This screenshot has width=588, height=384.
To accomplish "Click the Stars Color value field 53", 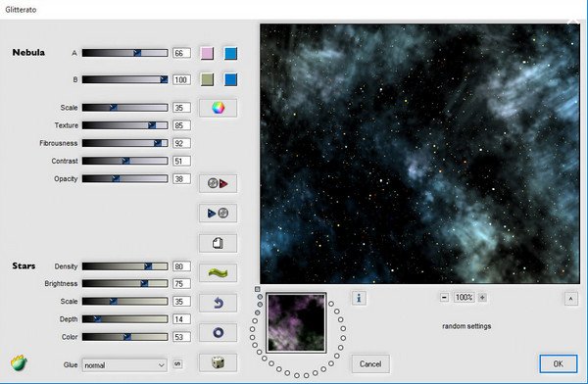I will [x=181, y=337].
